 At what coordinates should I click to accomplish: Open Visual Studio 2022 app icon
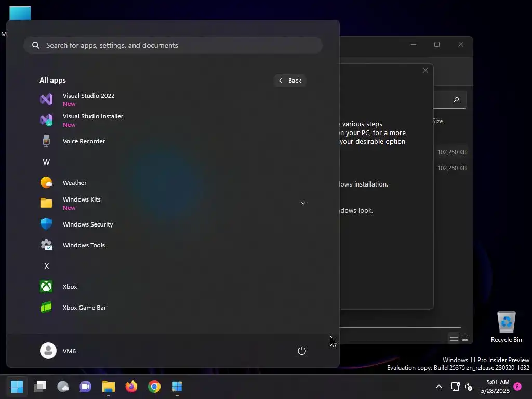pos(46,99)
